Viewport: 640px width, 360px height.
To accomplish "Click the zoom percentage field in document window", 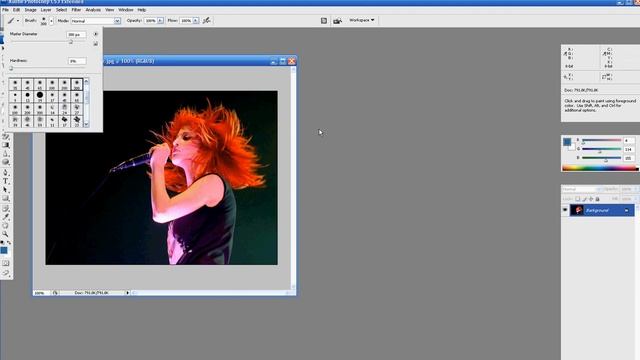I will [x=40, y=293].
